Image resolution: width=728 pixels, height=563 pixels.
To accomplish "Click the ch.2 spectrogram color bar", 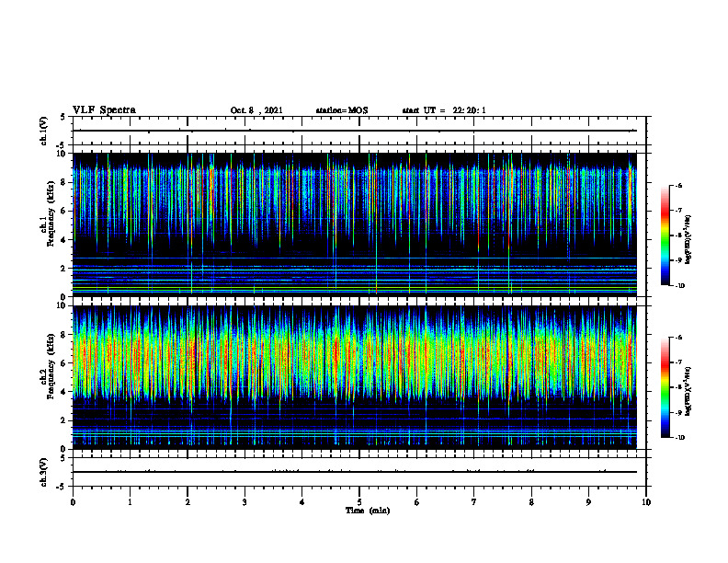I will 665,387.
